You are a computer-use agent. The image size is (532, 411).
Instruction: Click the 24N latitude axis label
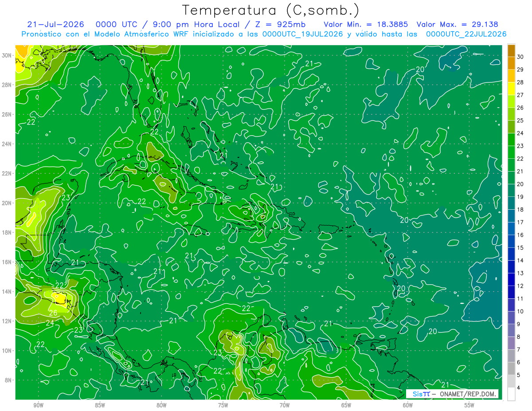click(x=7, y=144)
